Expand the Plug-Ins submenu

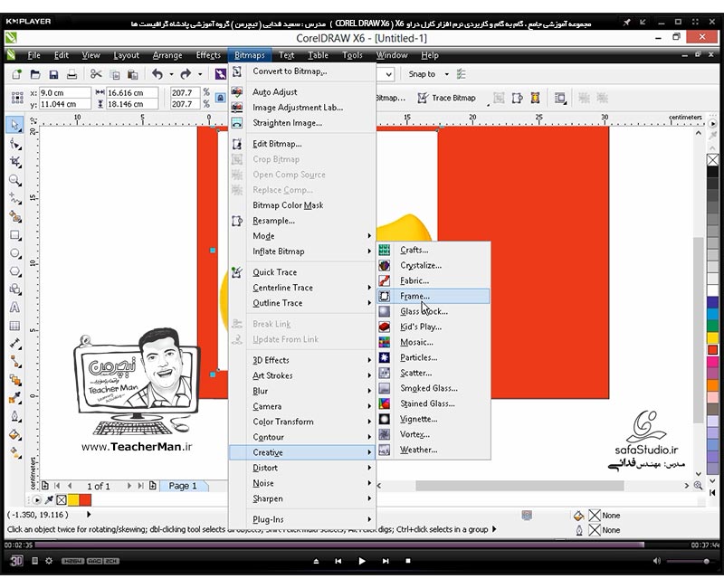[311, 519]
